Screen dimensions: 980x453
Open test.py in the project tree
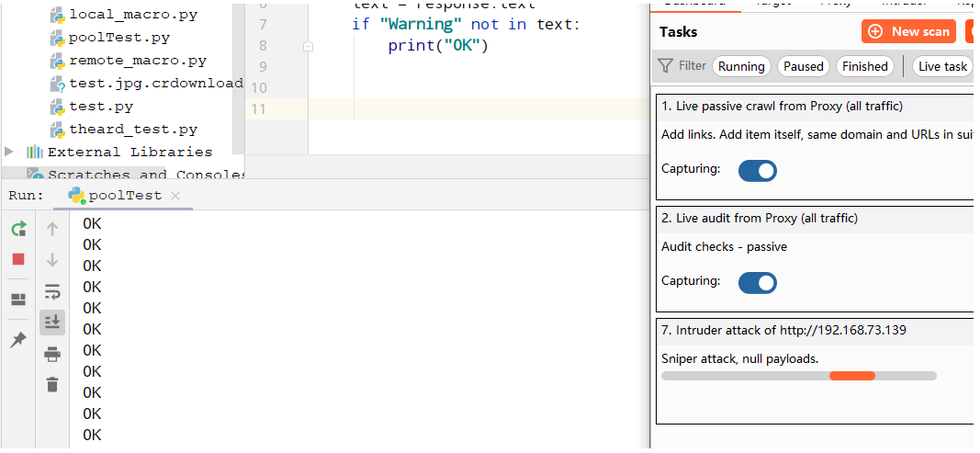click(x=101, y=107)
